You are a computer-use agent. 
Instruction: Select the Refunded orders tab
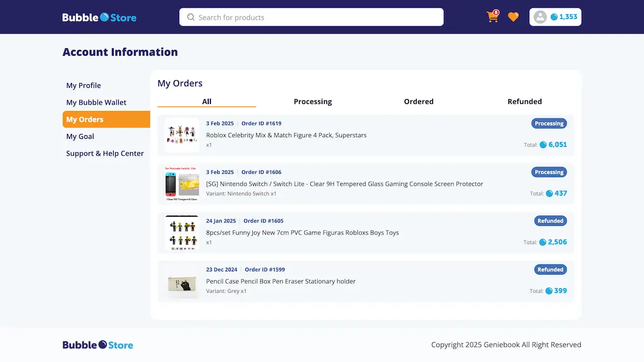tap(524, 101)
